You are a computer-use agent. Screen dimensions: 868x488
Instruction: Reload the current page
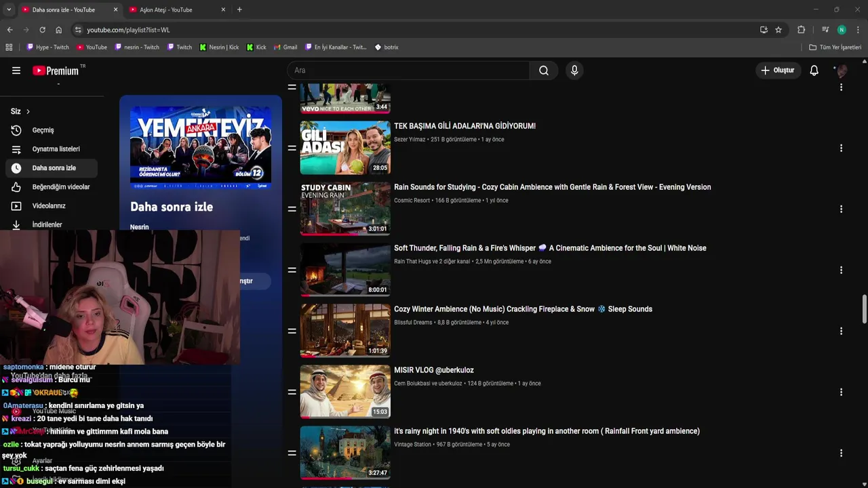(42, 30)
